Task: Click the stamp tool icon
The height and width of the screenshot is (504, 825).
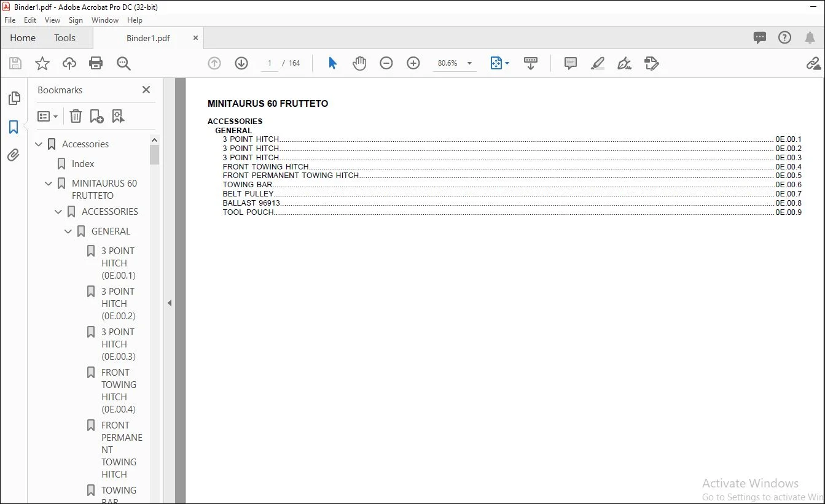Action: (652, 63)
